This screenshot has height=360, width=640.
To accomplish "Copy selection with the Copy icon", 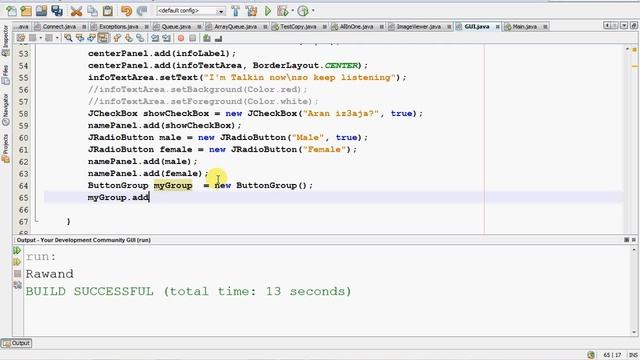I will pos(92,11).
